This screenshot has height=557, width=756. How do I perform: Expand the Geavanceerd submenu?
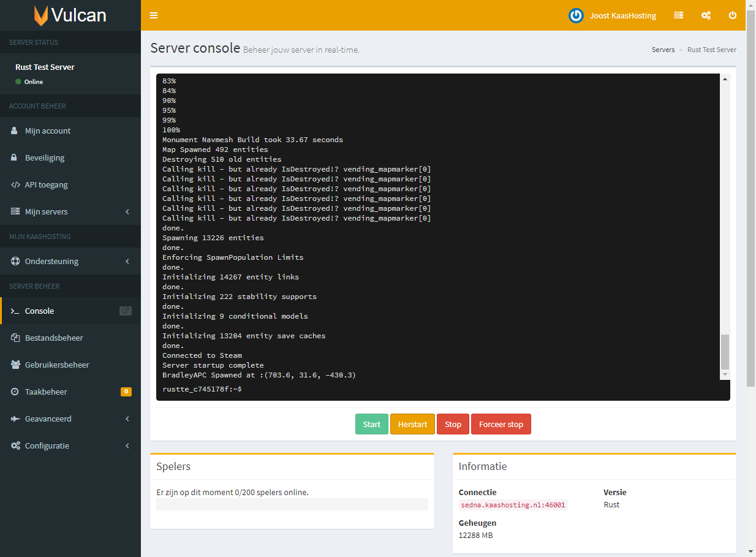pos(70,419)
